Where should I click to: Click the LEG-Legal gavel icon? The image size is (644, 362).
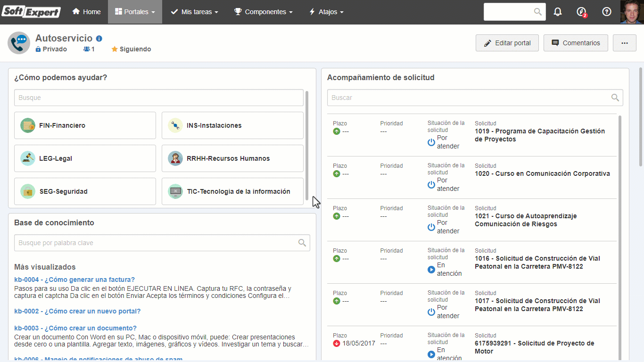(x=28, y=158)
